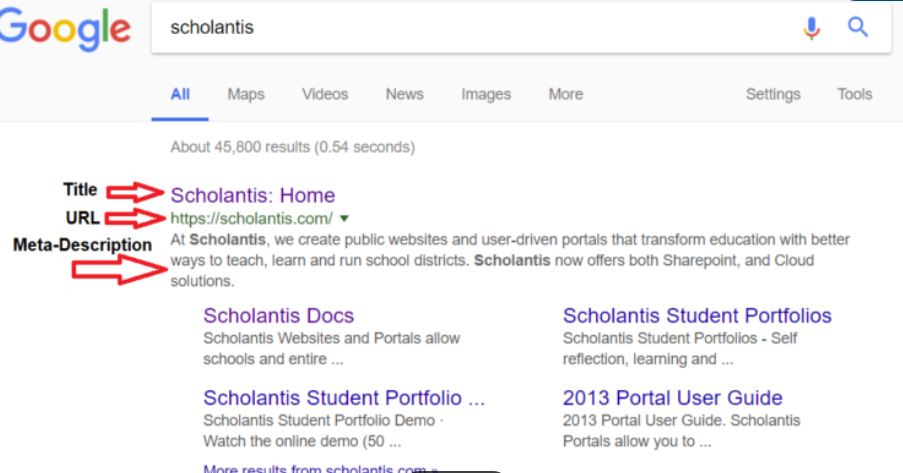Screen dimensions: 903x473
Task: Click the About 45,800 results text
Action: coord(293,147)
